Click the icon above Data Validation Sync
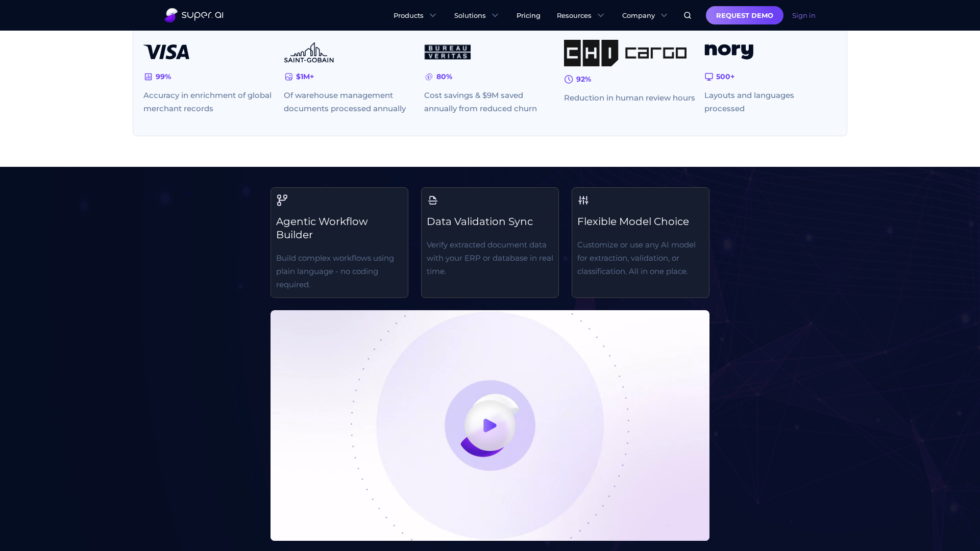This screenshot has height=551, width=980. tap(433, 200)
